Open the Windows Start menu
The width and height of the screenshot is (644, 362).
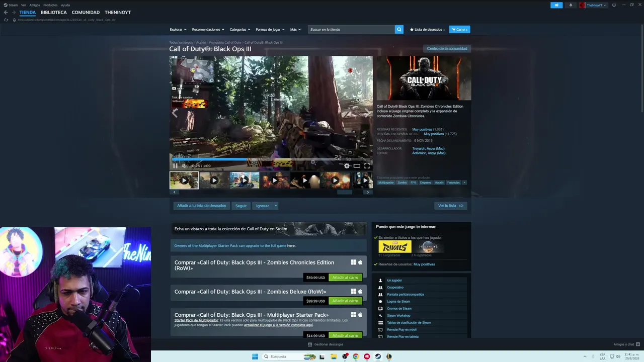[x=255, y=356]
